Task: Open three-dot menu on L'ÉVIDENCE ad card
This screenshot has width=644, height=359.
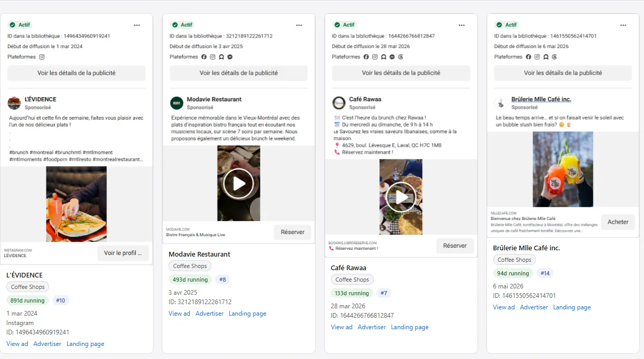Action: pyautogui.click(x=137, y=25)
